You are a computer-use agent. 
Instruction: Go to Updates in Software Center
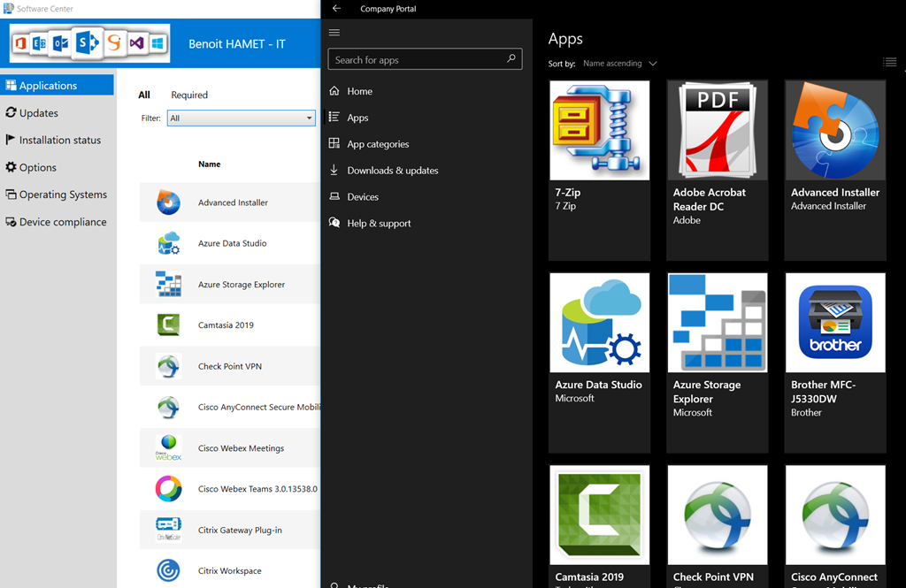(39, 113)
